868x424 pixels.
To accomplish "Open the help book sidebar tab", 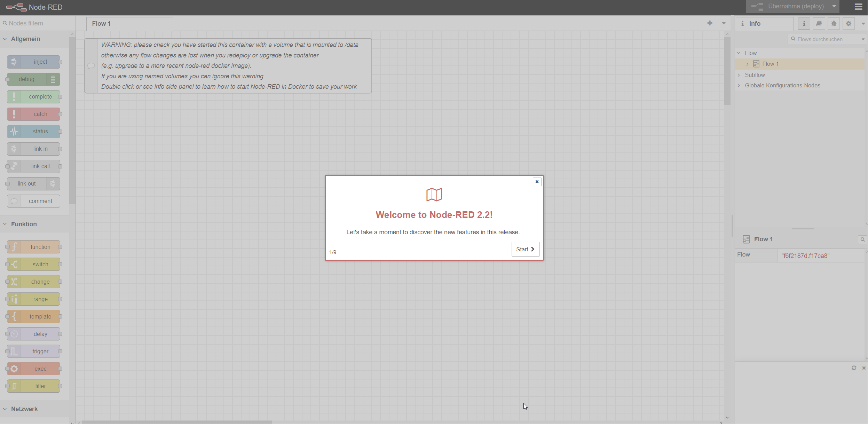I will [819, 24].
